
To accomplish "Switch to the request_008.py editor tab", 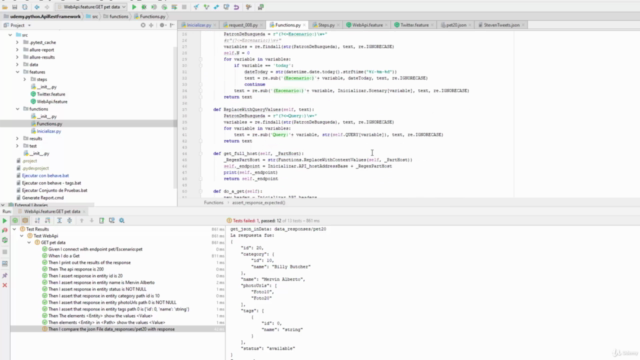I will tap(243, 25).
